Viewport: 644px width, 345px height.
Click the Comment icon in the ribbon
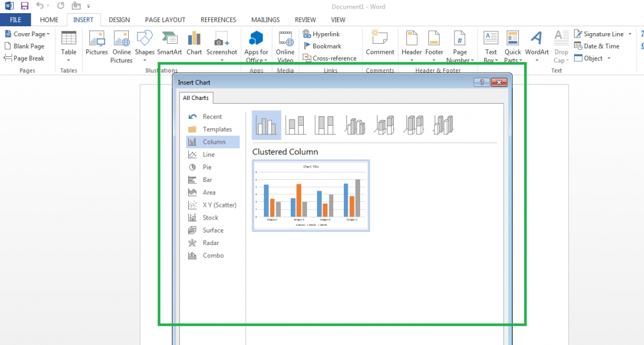pos(380,44)
